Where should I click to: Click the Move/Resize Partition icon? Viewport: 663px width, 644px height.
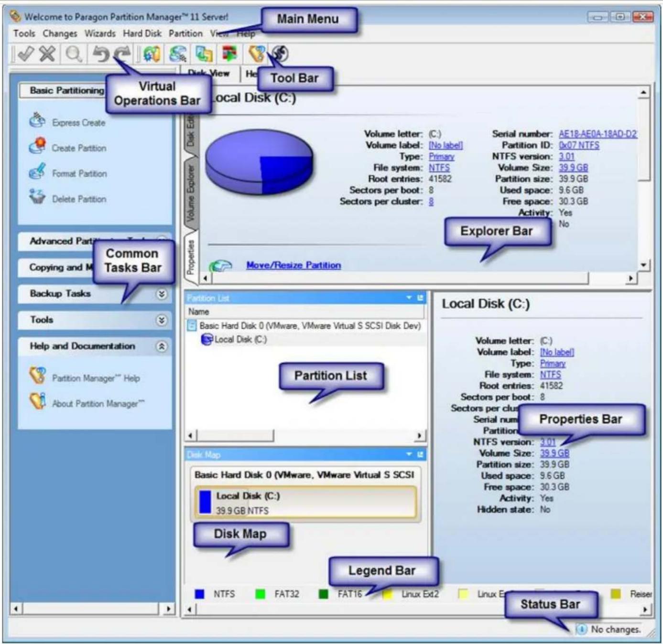[x=220, y=266]
